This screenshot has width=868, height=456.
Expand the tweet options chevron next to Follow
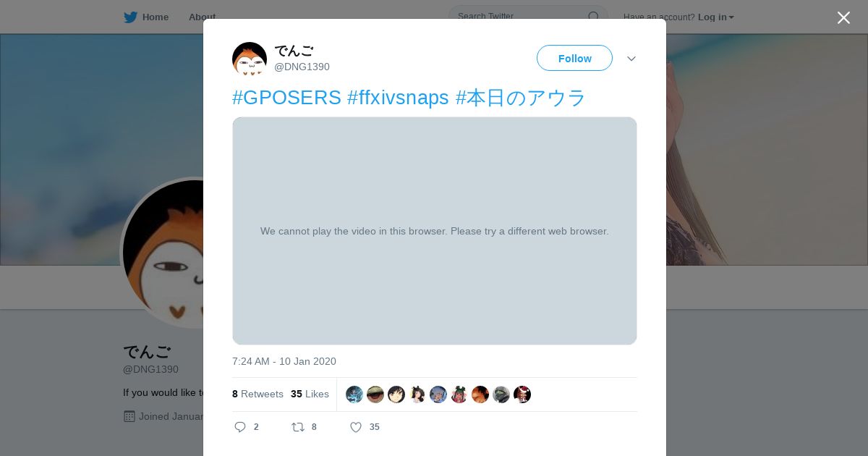[x=631, y=59]
